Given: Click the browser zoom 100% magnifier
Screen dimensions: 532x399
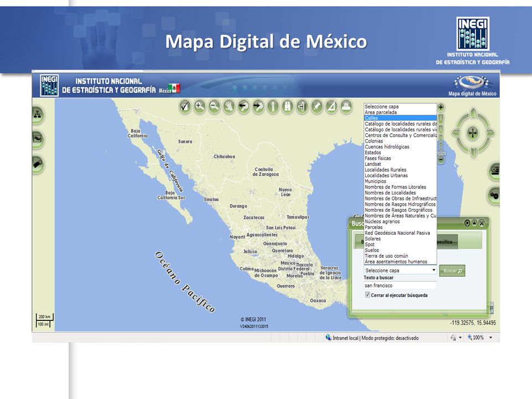Looking at the screenshot, I should pos(470,337).
